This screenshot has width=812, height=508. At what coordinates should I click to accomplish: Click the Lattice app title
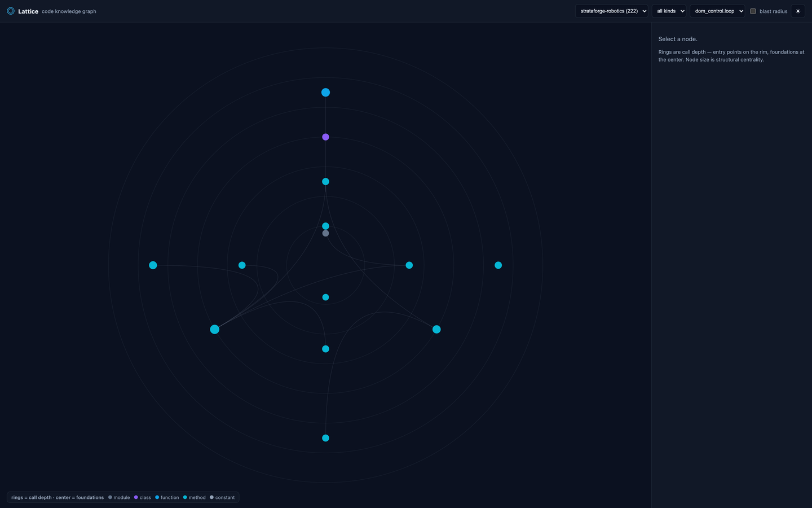click(28, 11)
